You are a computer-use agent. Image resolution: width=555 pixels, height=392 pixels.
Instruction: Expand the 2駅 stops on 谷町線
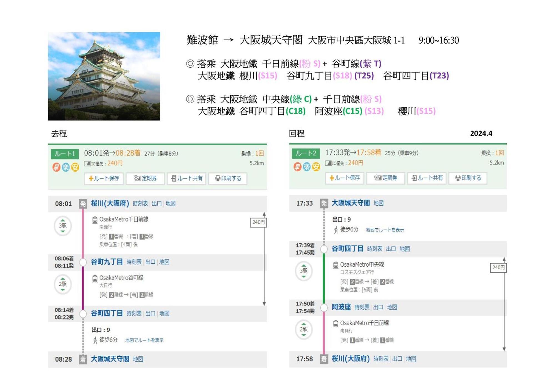click(x=63, y=284)
